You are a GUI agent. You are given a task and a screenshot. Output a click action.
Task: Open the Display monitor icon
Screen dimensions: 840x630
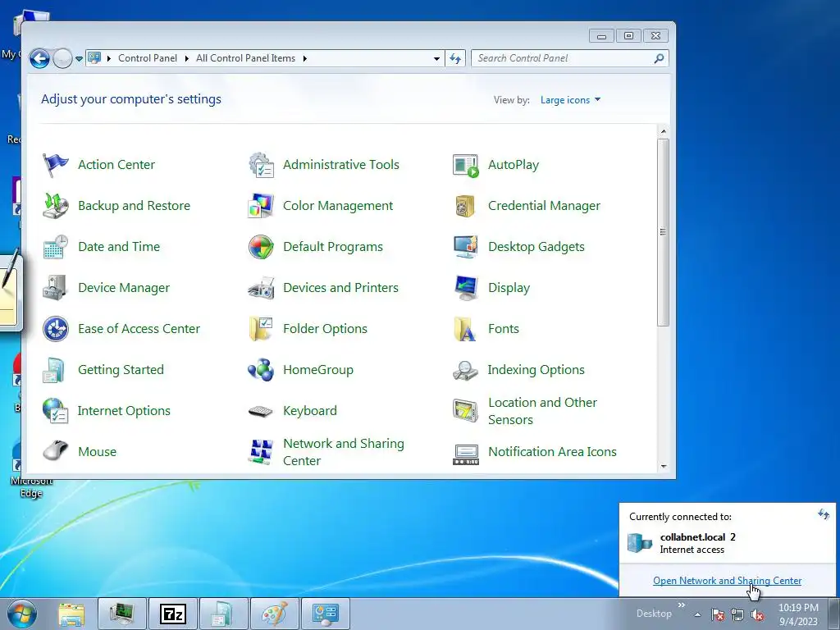466,288
